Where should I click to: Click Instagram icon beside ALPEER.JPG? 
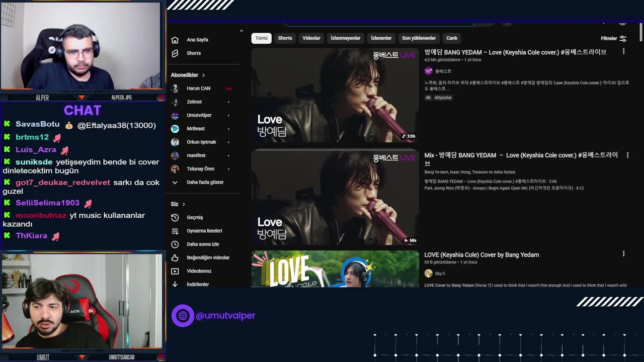coord(161,98)
